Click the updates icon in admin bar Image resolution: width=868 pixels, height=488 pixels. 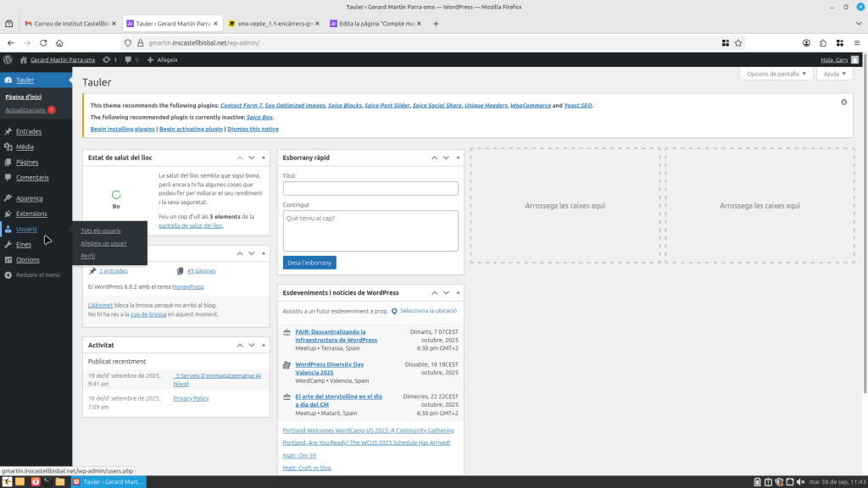pos(108,59)
